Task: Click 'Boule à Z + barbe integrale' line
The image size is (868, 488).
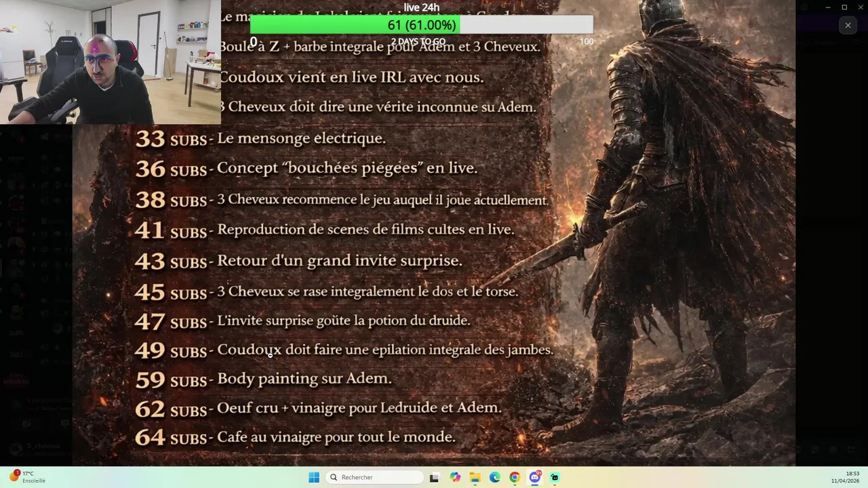Action: 380,47
